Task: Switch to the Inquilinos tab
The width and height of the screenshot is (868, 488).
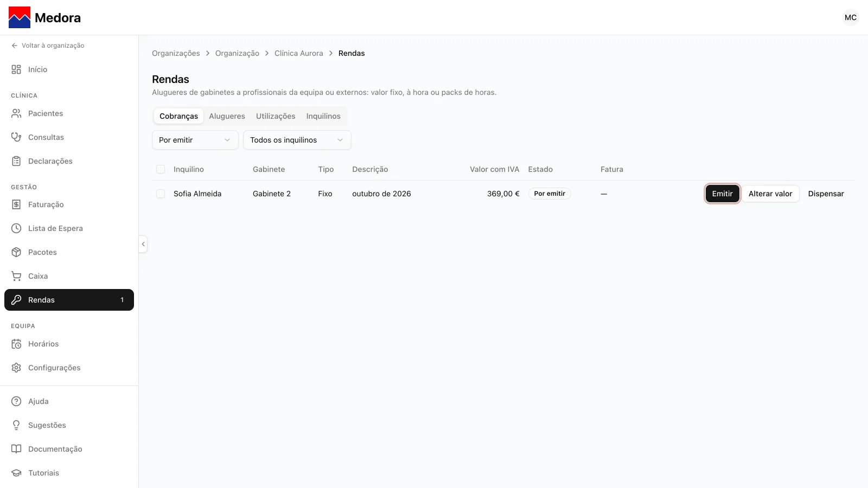Action: click(x=323, y=116)
